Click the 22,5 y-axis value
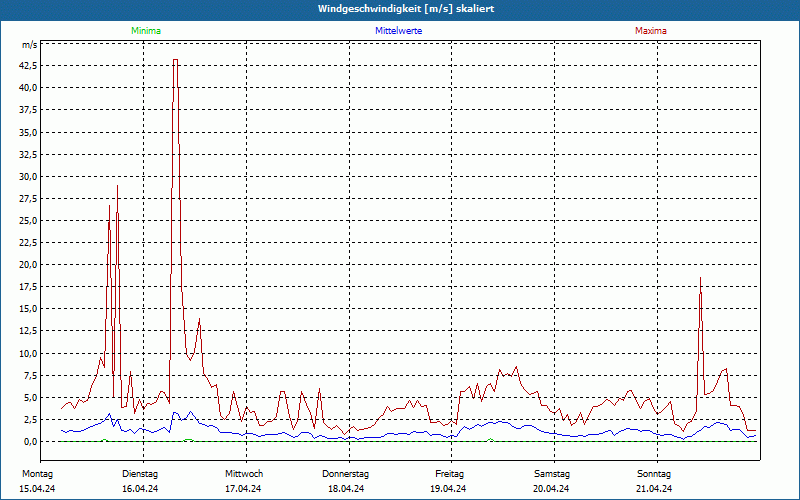 click(x=28, y=243)
